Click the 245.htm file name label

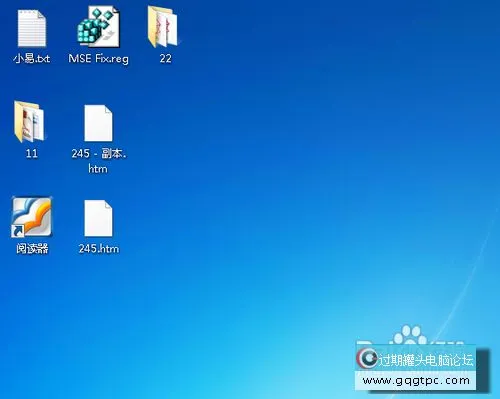(99, 249)
